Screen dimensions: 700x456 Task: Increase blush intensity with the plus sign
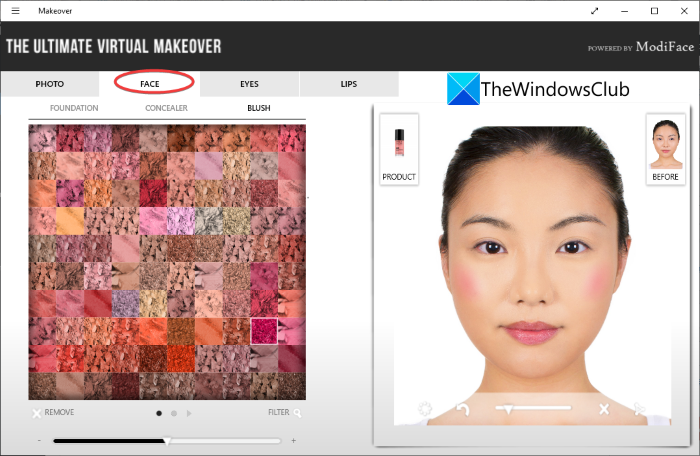(293, 441)
